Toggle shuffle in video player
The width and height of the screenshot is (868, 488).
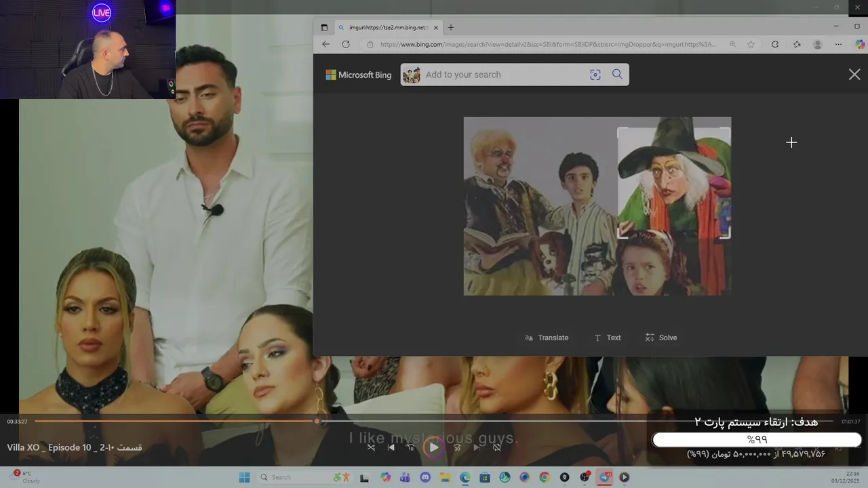(x=371, y=447)
